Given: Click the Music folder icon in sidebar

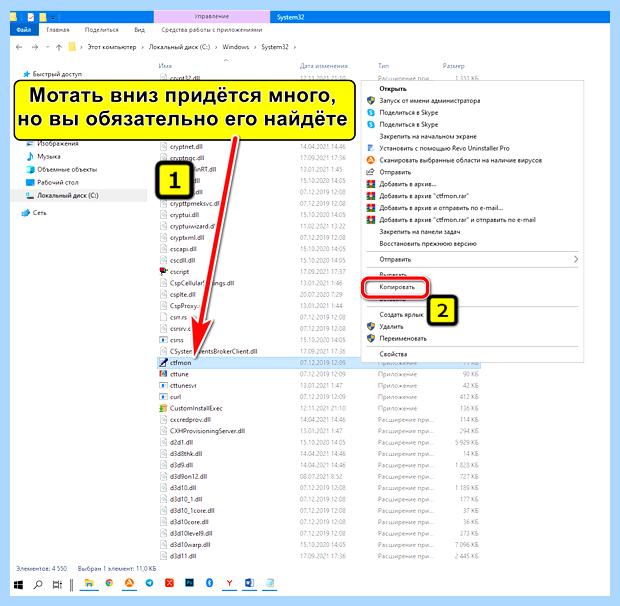Looking at the screenshot, I should pos(30,156).
